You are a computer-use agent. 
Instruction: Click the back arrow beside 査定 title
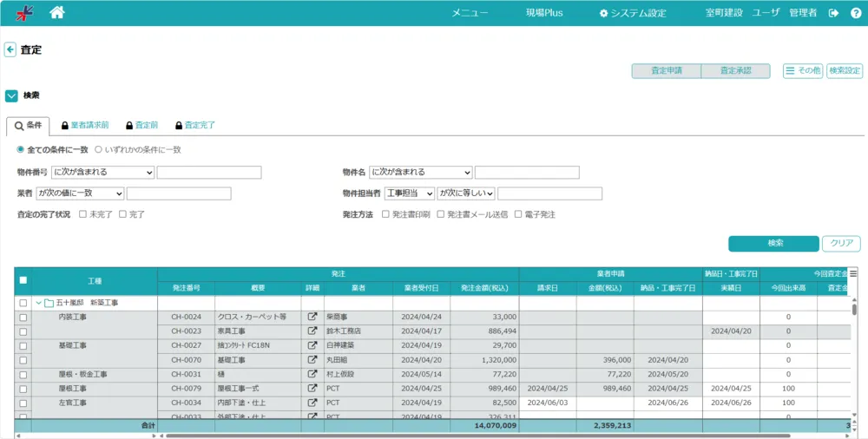click(x=10, y=50)
